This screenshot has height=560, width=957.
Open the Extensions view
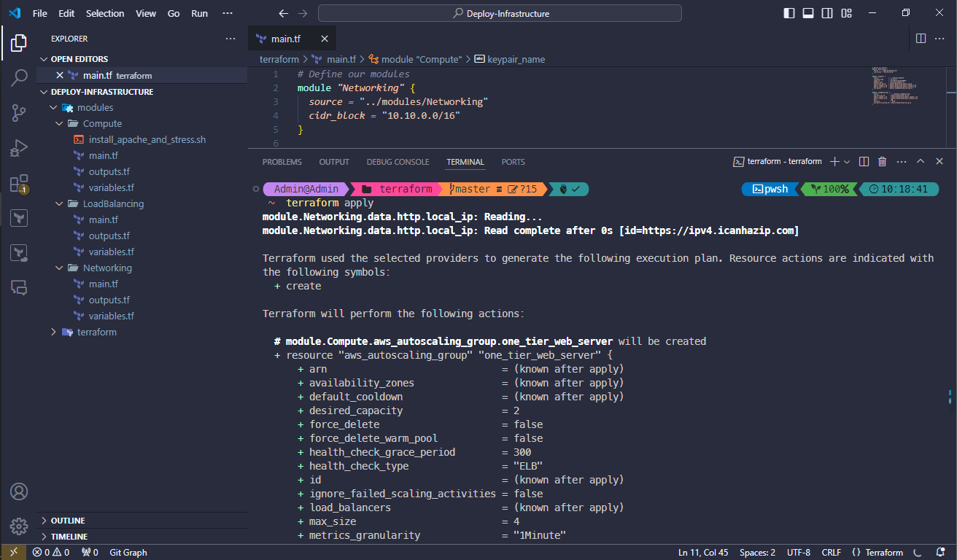[19, 183]
